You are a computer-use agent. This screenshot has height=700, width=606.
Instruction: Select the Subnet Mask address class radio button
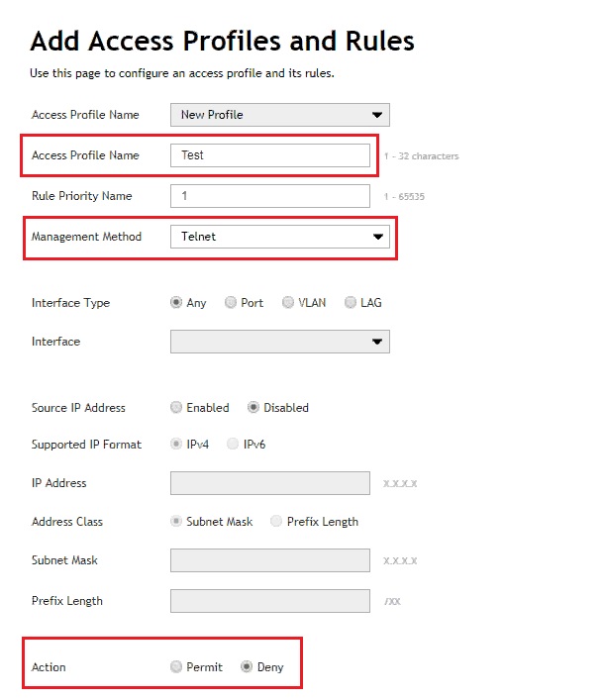[x=176, y=522]
